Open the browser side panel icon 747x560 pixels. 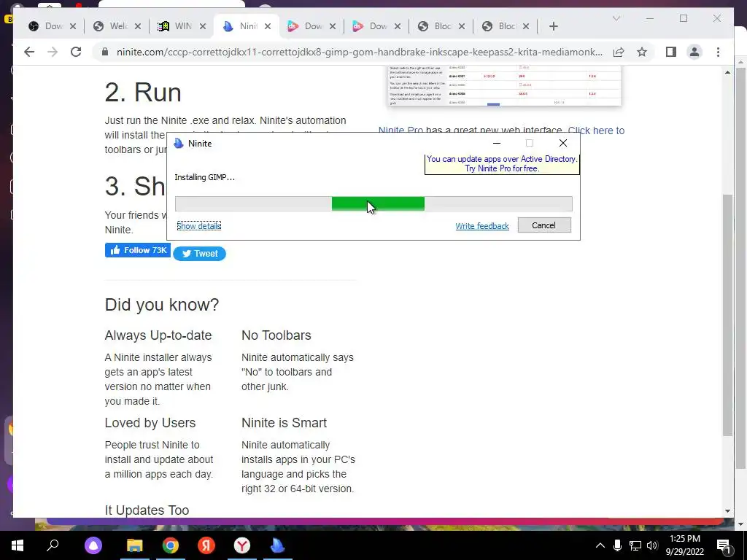671,52
